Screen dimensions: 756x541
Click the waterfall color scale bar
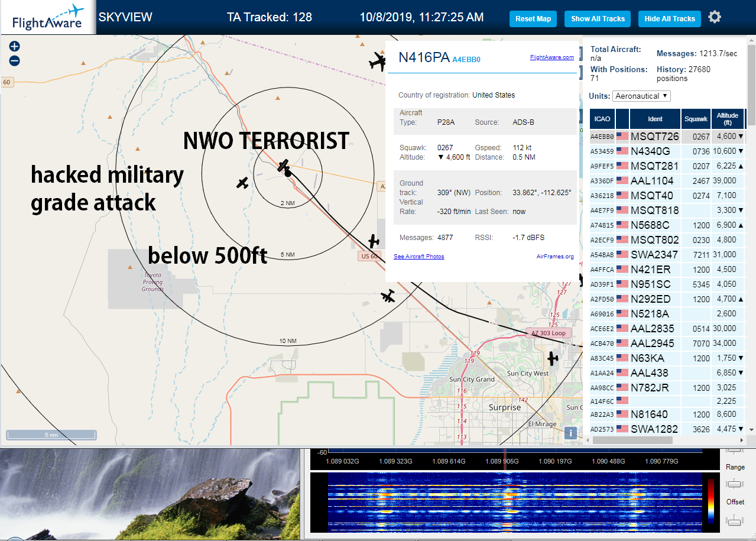click(710, 501)
